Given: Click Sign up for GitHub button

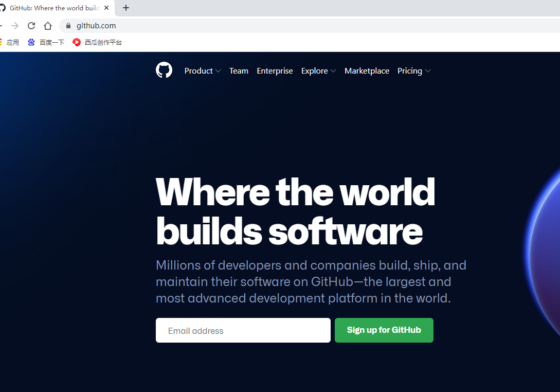Looking at the screenshot, I should pos(384,330).
